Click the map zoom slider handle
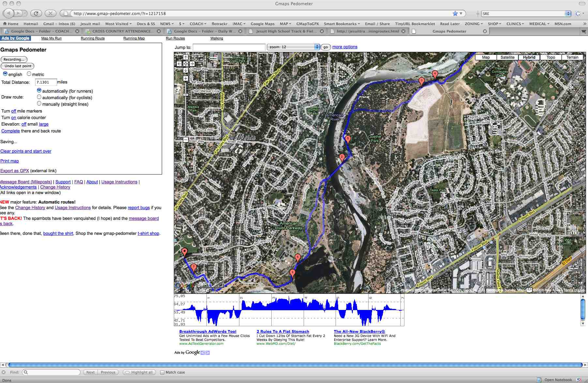 (186, 95)
